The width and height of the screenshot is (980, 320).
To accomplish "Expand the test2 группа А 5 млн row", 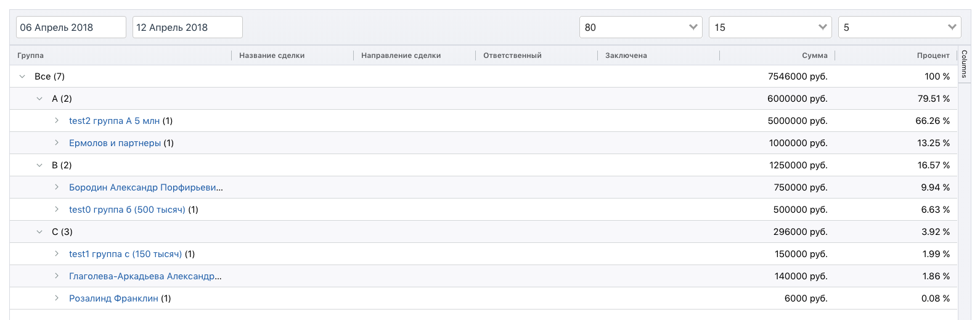I will (57, 121).
